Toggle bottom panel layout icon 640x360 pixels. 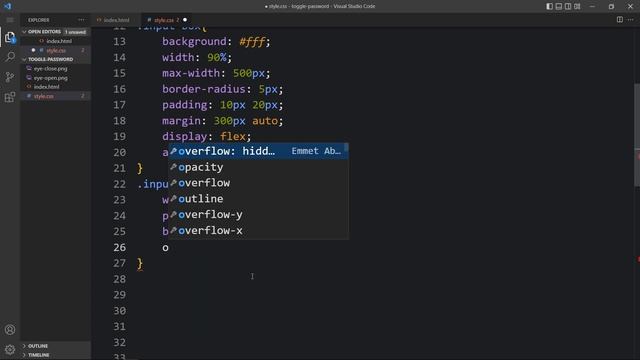559,6
